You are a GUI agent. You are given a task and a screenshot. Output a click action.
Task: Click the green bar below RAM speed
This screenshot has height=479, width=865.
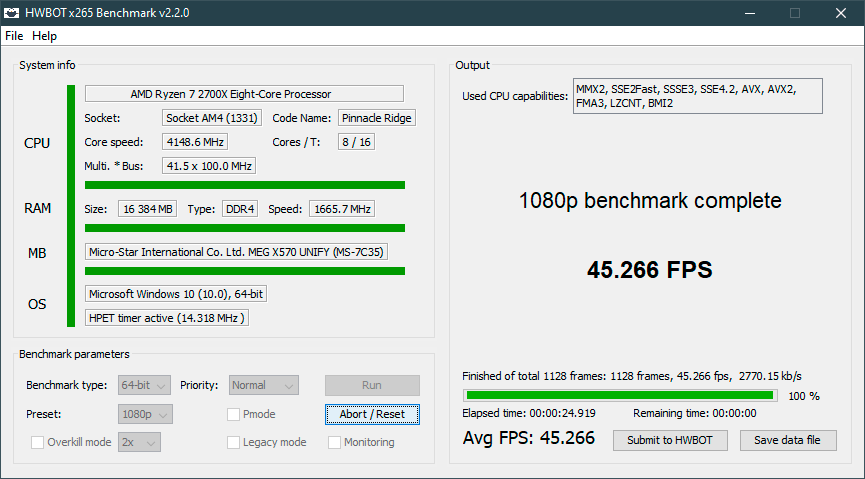(245, 228)
